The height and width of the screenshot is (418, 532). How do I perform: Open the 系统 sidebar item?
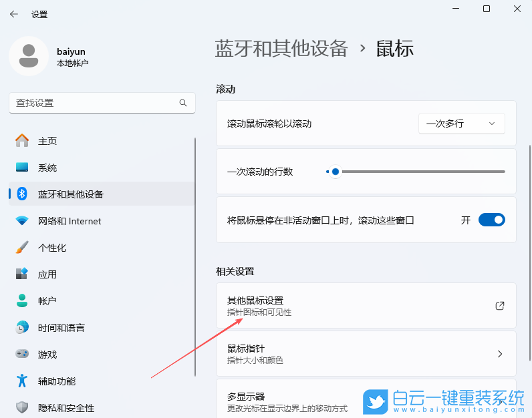[x=102, y=168]
